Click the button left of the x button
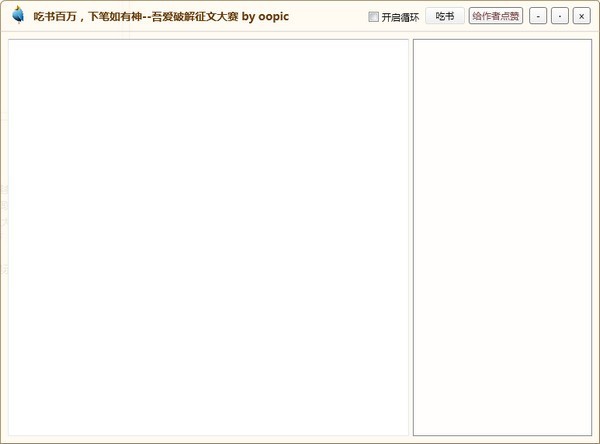600x444 pixels. [x=560, y=16]
